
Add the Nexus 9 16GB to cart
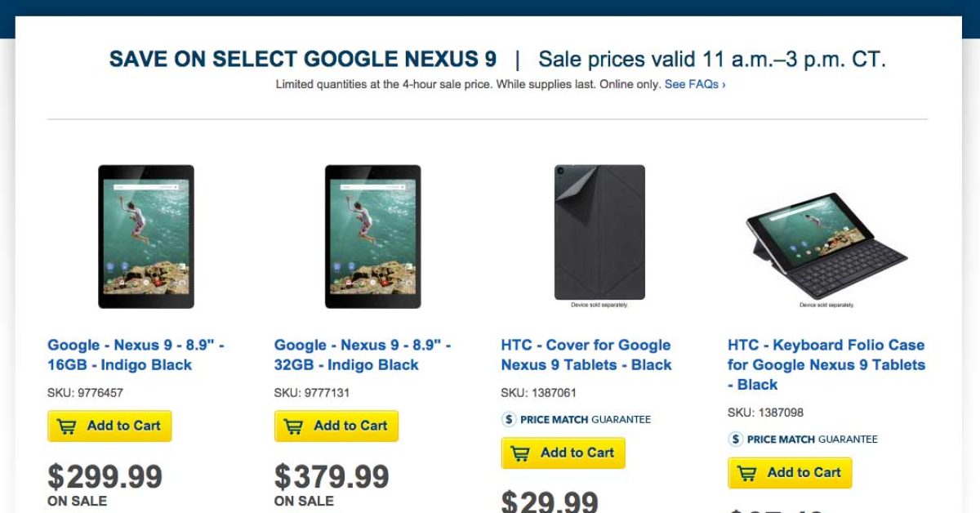pyautogui.click(x=109, y=426)
